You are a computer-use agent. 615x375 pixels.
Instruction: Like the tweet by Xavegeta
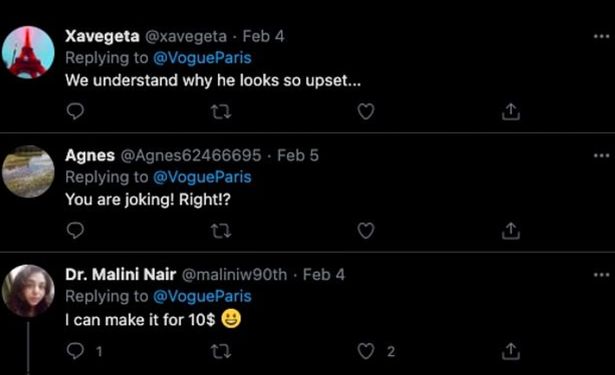tap(366, 111)
